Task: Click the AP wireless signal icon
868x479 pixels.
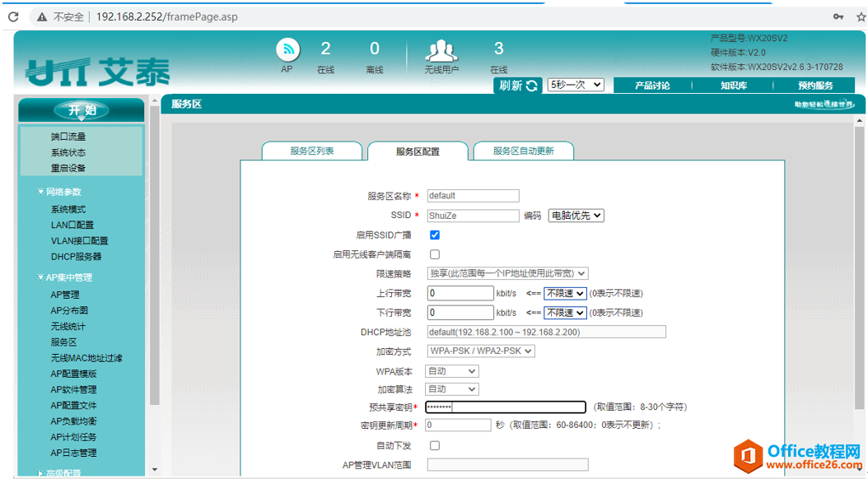Action: pyautogui.click(x=288, y=49)
